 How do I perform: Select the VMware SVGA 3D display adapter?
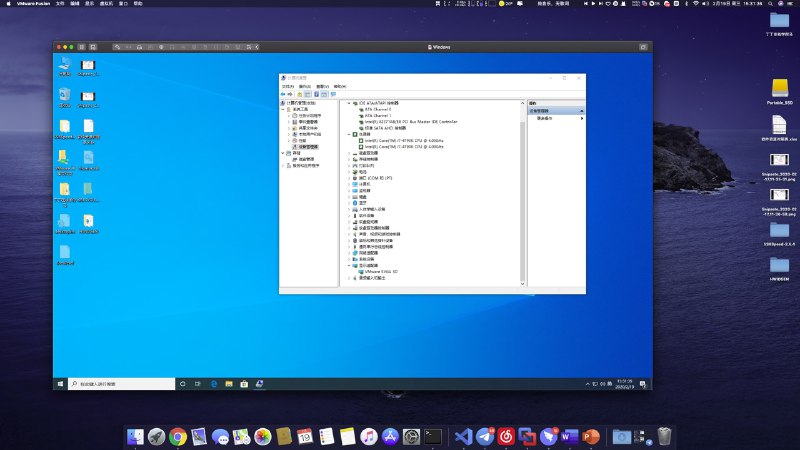(382, 271)
